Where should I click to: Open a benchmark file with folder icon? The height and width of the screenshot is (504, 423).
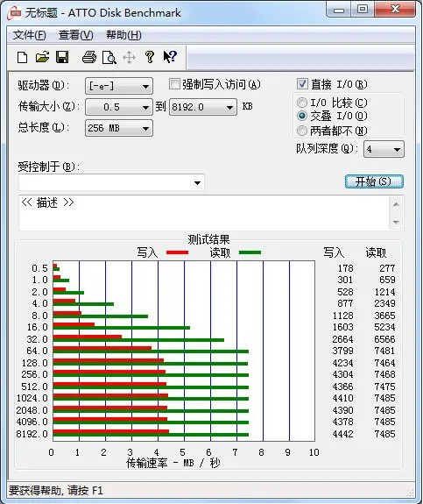42,58
